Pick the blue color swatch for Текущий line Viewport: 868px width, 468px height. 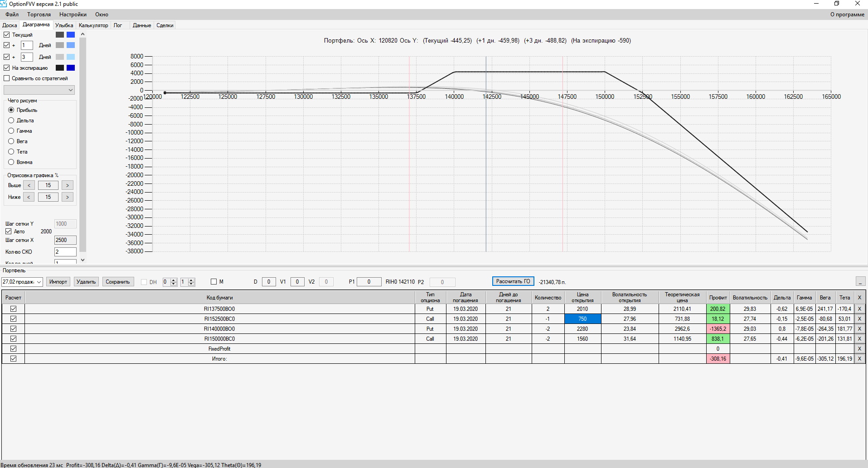[71, 35]
